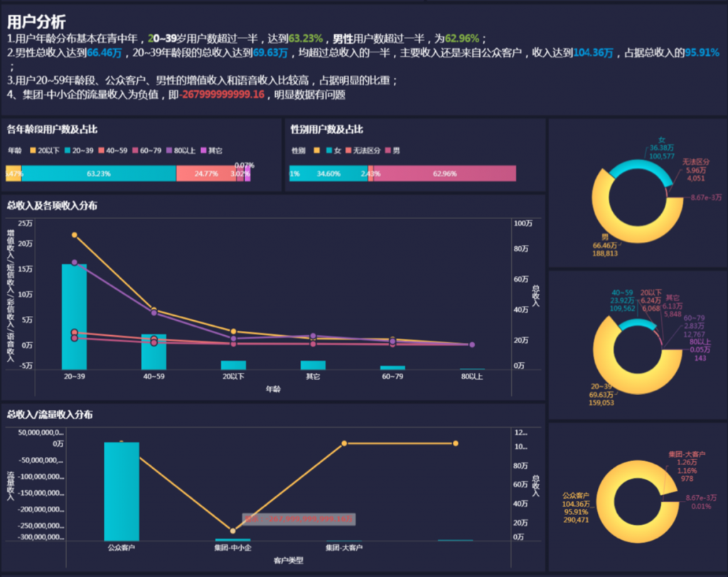Select the 40~59 total revenue bar
This screenshot has width=728, height=577.
click(154, 352)
